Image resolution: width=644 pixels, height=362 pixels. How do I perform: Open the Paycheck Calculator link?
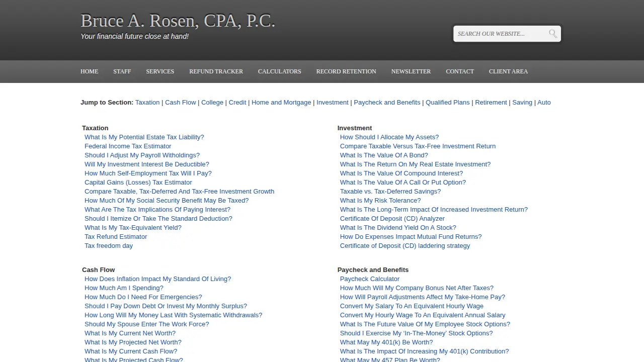(x=370, y=279)
